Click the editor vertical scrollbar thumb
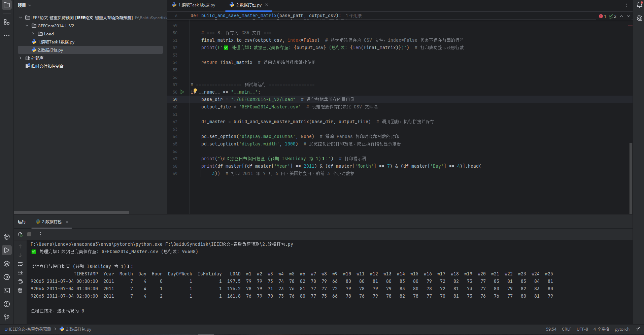The height and width of the screenshot is (335, 644). 631,178
